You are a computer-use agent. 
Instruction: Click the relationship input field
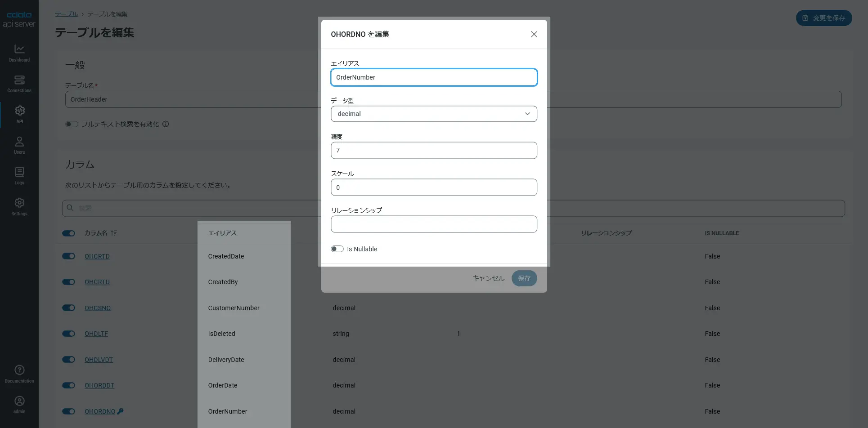(434, 224)
